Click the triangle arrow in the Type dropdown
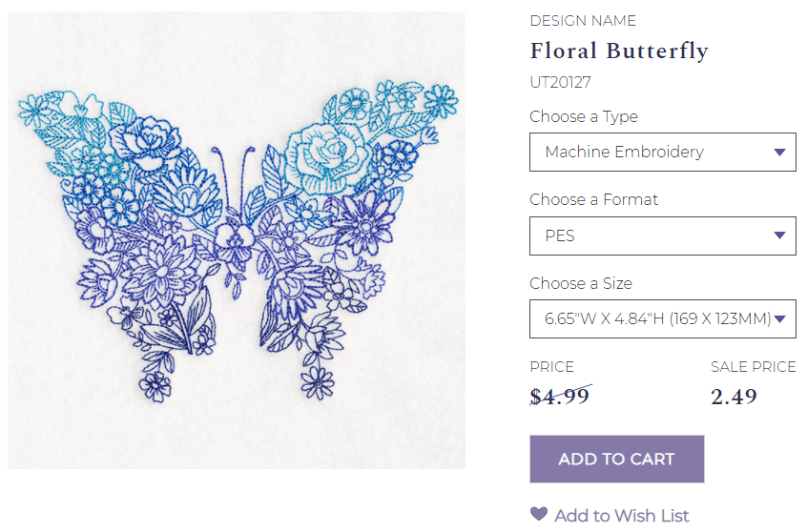The width and height of the screenshot is (807, 532). [779, 152]
